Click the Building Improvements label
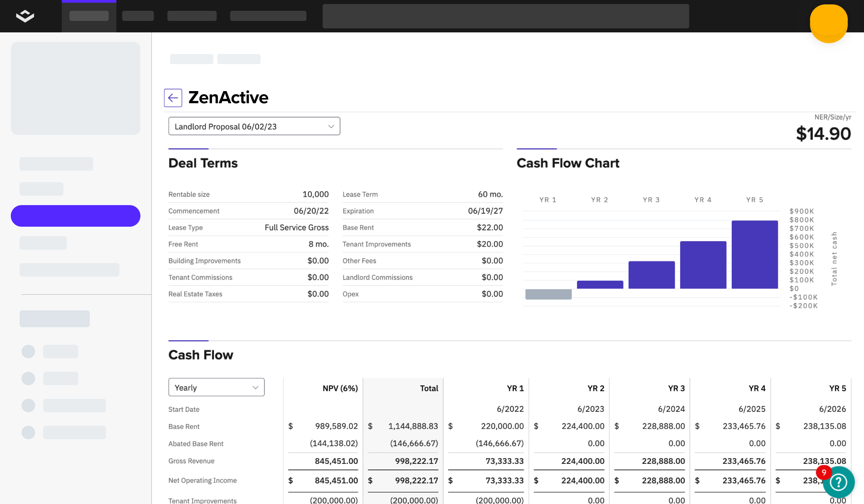Image resolution: width=864 pixels, height=504 pixels. [x=204, y=261]
